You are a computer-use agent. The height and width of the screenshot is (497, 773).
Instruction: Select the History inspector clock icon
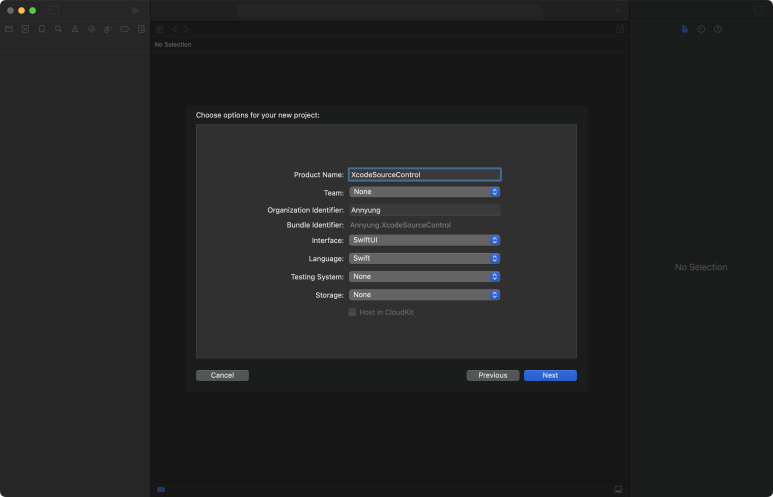[701, 29]
